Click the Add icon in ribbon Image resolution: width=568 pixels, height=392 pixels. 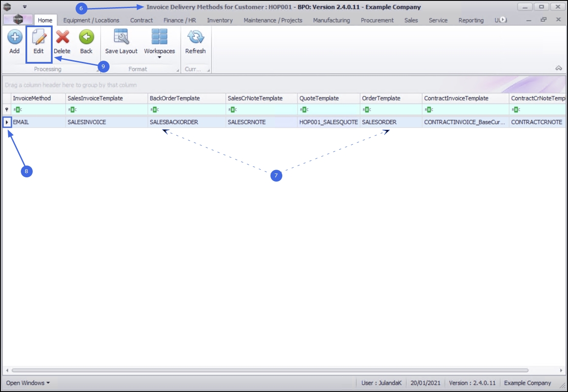click(x=14, y=37)
